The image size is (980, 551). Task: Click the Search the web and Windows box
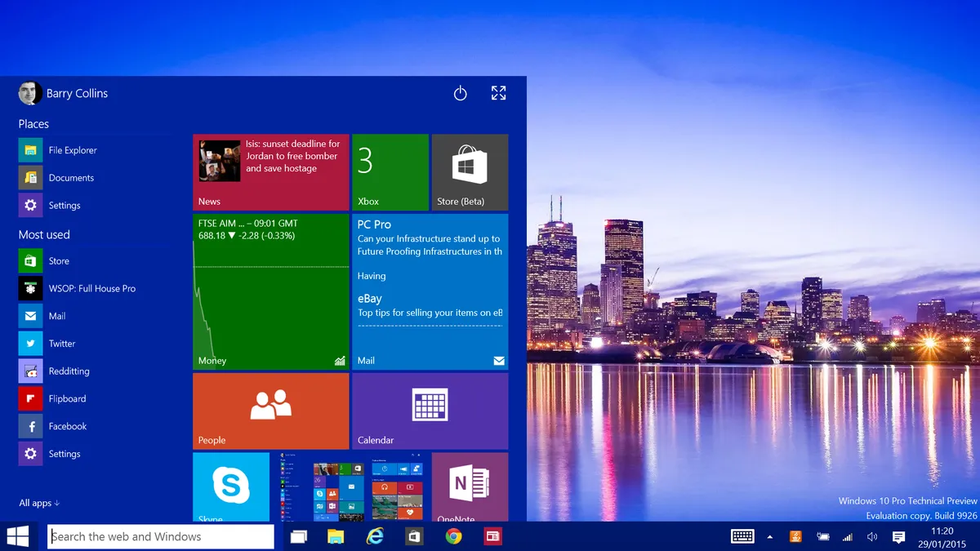pos(161,536)
